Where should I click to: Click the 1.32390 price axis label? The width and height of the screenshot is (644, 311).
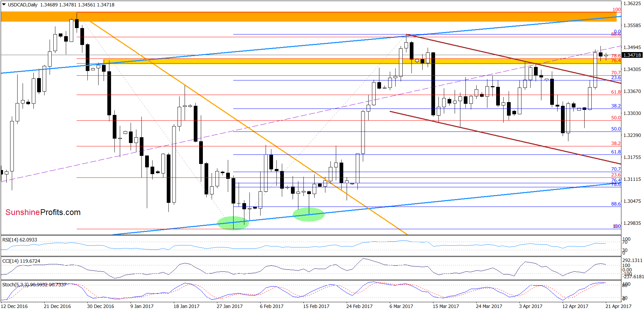[x=632, y=135]
